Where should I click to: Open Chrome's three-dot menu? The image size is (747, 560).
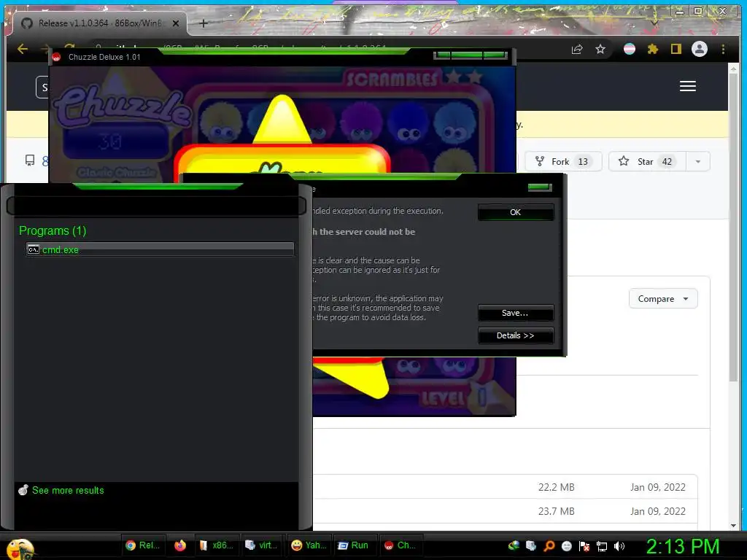click(723, 49)
